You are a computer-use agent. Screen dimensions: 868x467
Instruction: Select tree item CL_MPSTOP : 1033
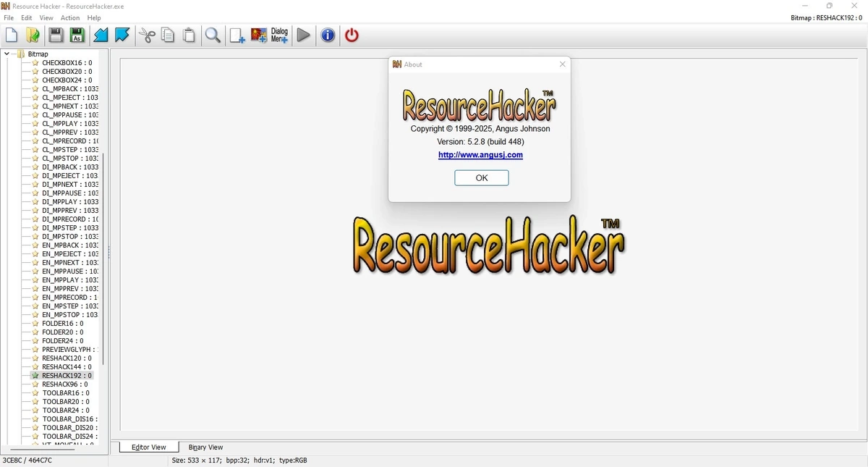pos(70,159)
